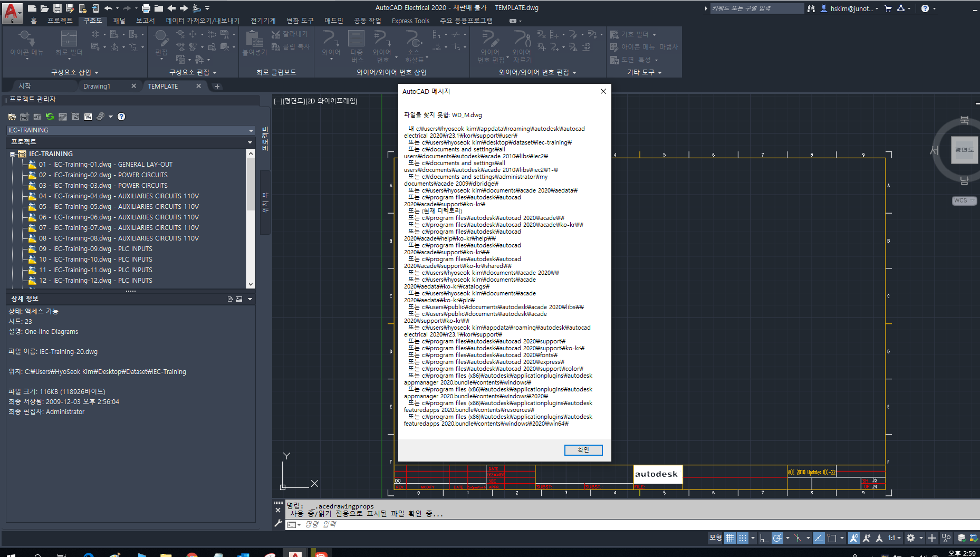Screen dimensions: 980x557
Task: Switch to the 프로젝트 ribbon tab
Action: (60, 21)
